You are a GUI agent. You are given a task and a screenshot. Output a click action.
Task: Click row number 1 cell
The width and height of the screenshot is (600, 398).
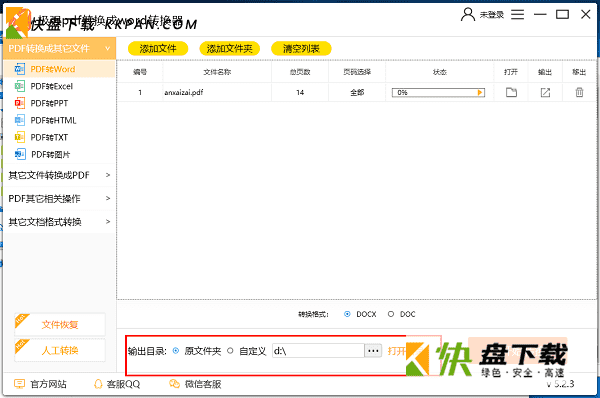pos(140,92)
